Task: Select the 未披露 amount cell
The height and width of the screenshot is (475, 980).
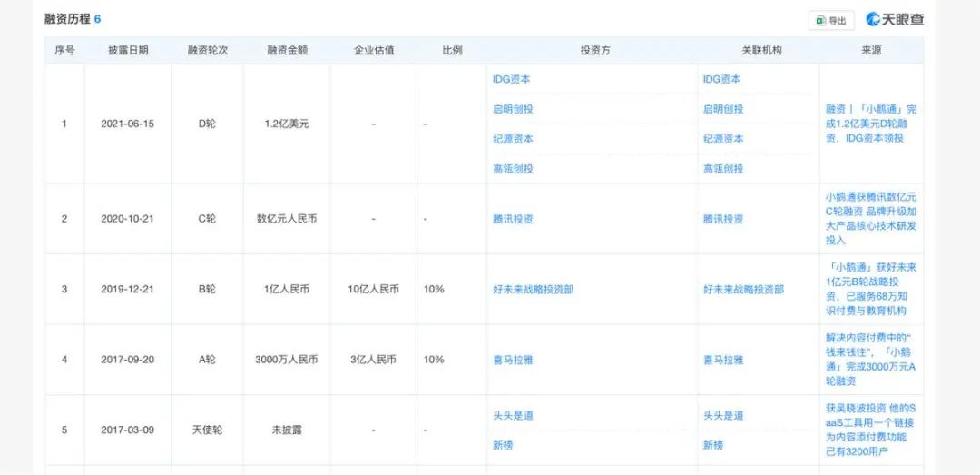Action: click(287, 430)
